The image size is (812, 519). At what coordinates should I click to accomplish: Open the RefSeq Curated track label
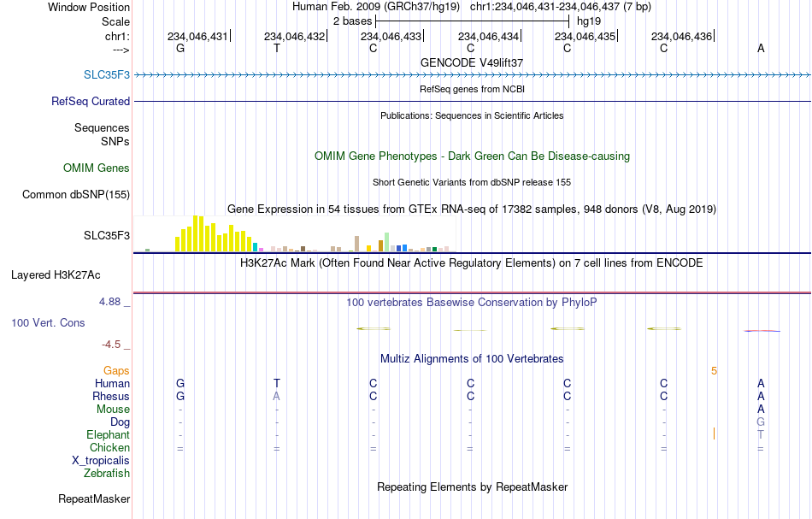pos(91,101)
